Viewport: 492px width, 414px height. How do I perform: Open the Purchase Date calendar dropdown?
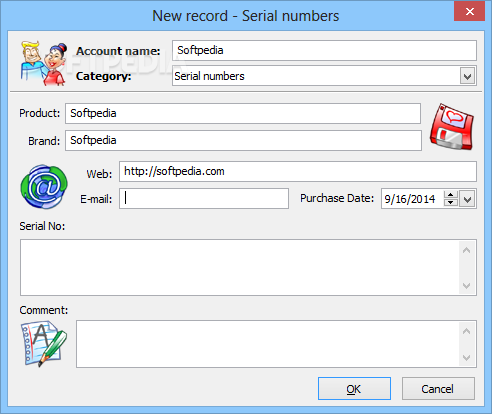click(x=467, y=199)
